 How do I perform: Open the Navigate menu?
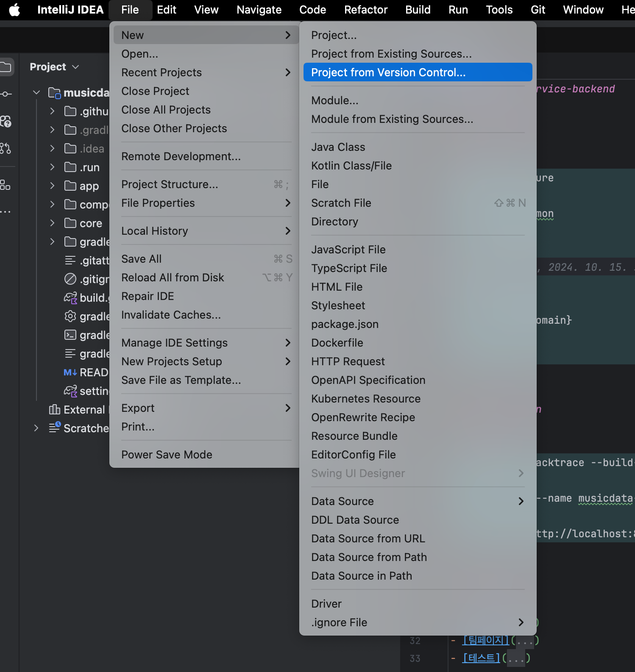259,10
